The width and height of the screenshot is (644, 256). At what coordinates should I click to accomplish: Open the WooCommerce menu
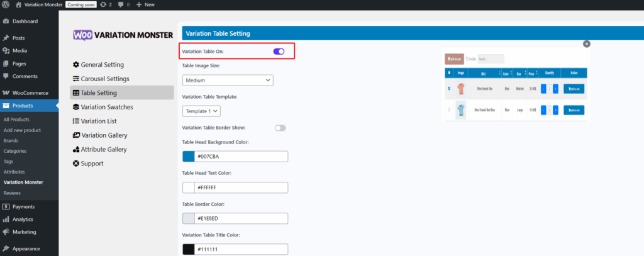point(29,93)
